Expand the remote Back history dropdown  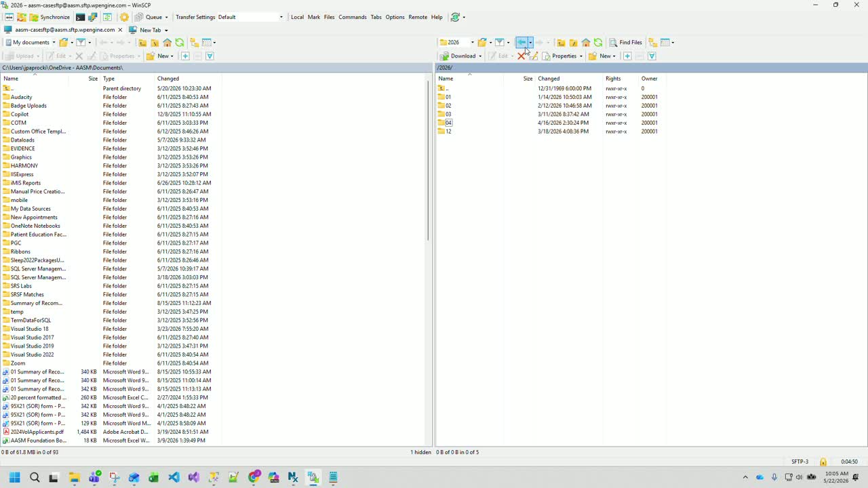point(530,43)
